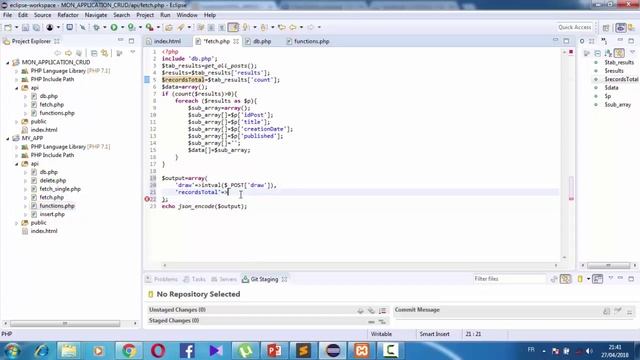
Task: Click the Save All toolbar icon
Action: [36, 27]
